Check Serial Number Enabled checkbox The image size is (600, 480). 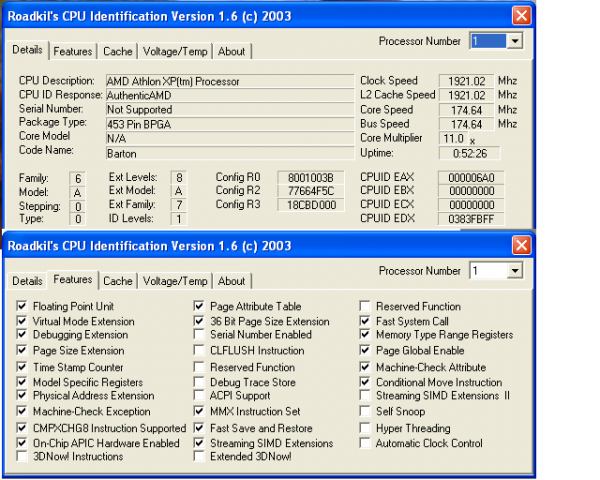pos(199,334)
